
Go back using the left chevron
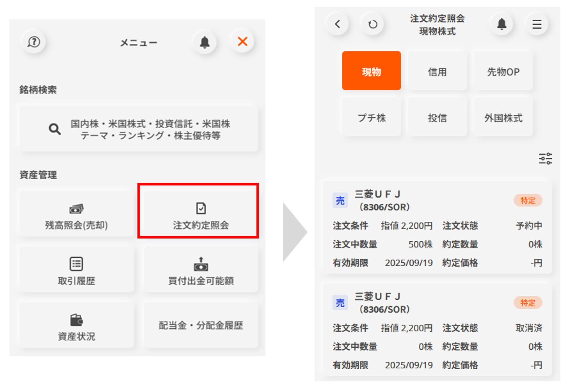tap(337, 24)
